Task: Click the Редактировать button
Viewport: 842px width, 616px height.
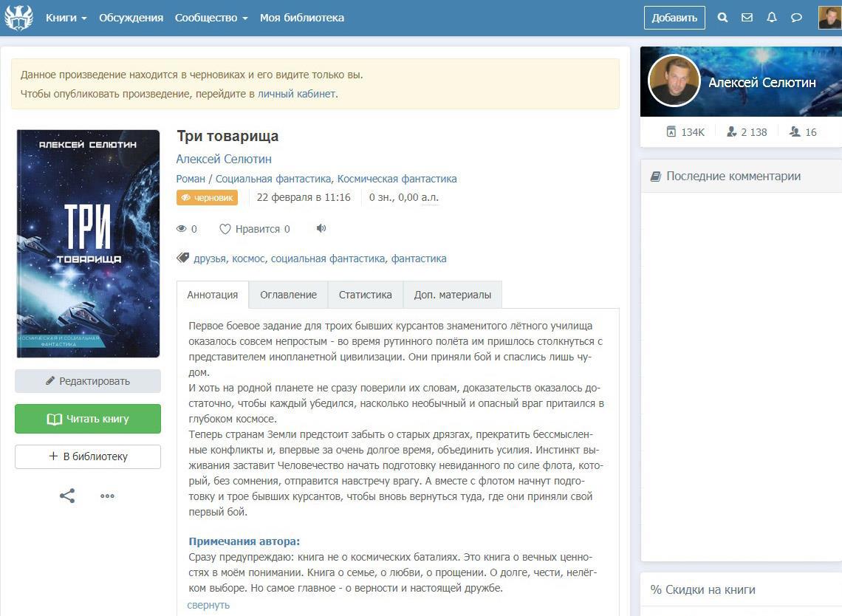Action: coord(88,381)
